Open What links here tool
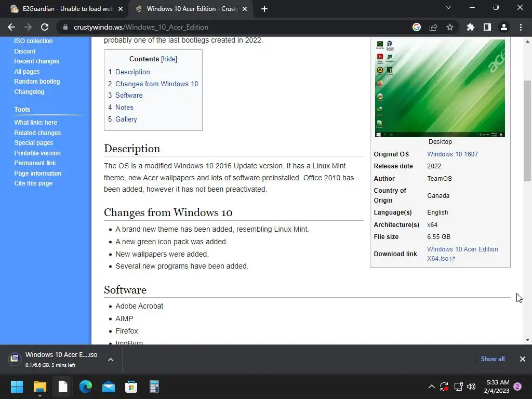 point(36,123)
